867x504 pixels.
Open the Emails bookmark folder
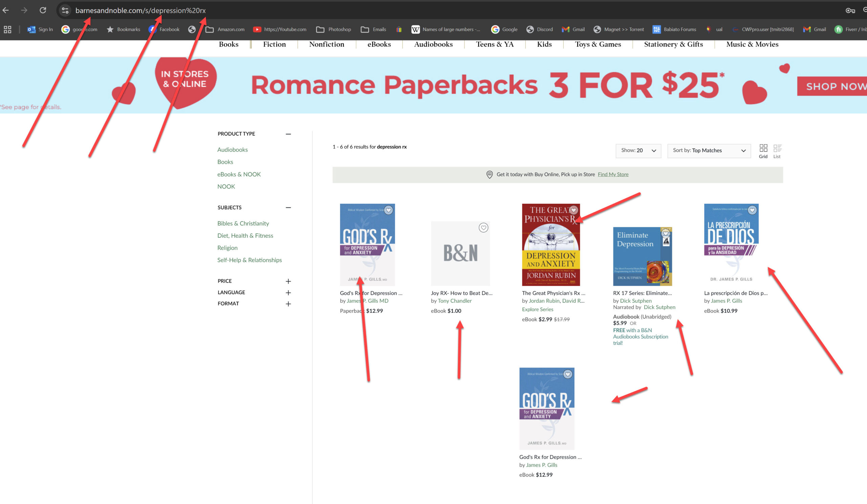[373, 29]
